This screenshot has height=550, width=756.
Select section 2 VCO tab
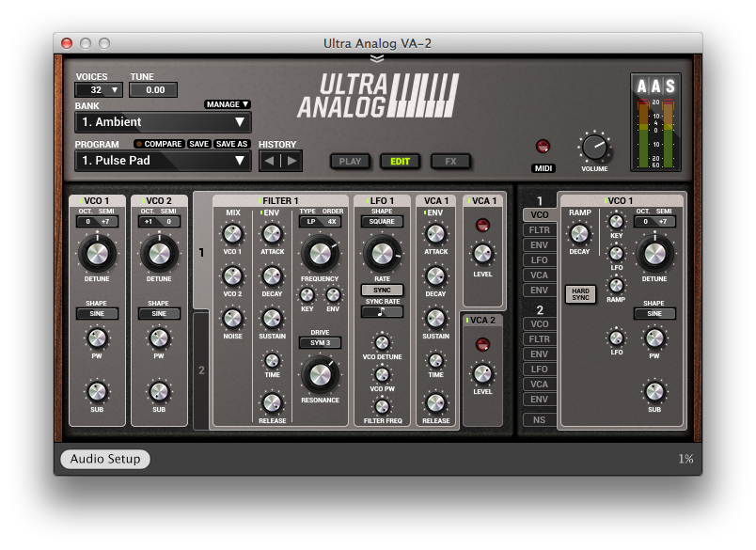(539, 324)
